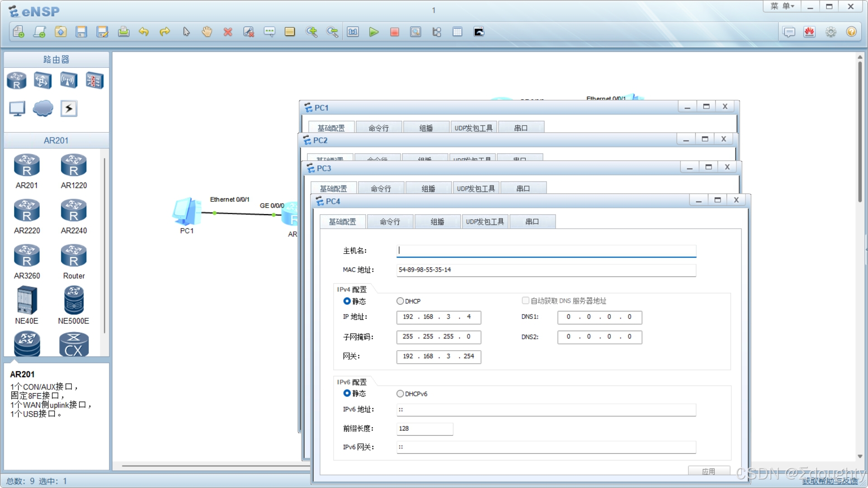Click the IPv6 address field
868x488 pixels.
pyautogui.click(x=546, y=410)
